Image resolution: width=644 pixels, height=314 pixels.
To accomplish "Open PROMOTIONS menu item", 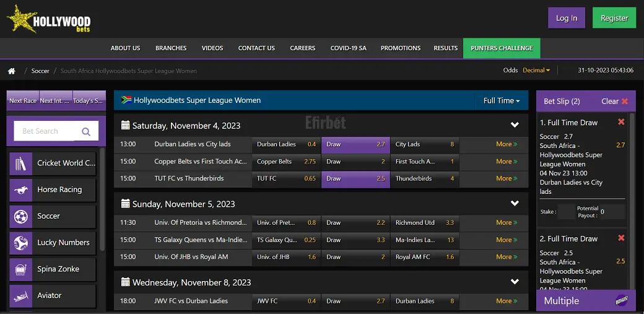I will (x=401, y=48).
